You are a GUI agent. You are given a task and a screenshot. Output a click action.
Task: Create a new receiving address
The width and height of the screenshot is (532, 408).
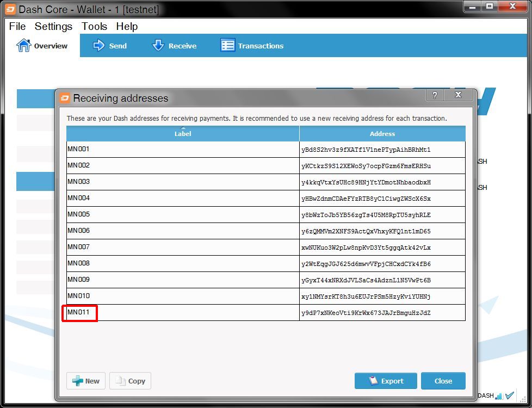tap(86, 381)
